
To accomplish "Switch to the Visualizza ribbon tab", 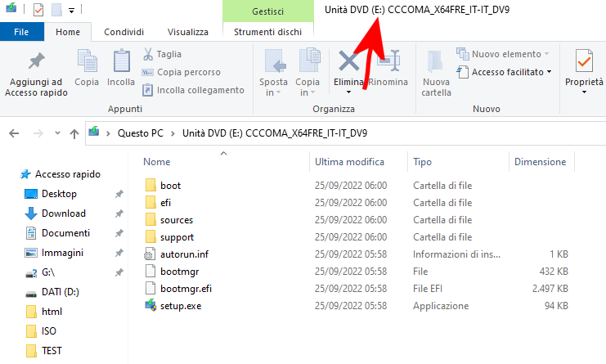I will point(188,32).
